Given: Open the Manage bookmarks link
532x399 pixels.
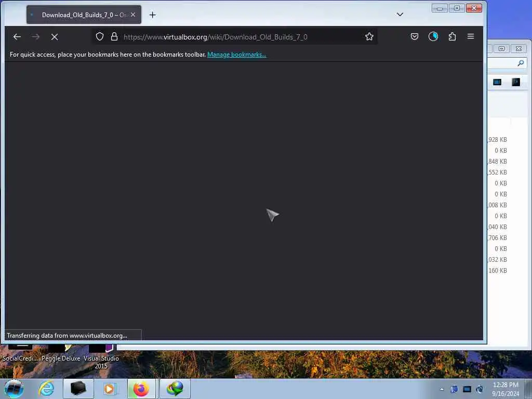Looking at the screenshot, I should click(236, 55).
